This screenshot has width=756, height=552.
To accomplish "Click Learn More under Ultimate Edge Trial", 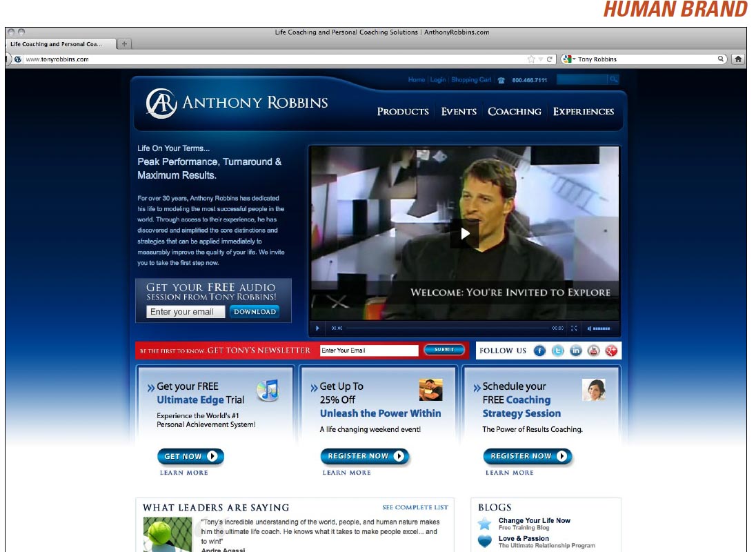I will 184,473.
